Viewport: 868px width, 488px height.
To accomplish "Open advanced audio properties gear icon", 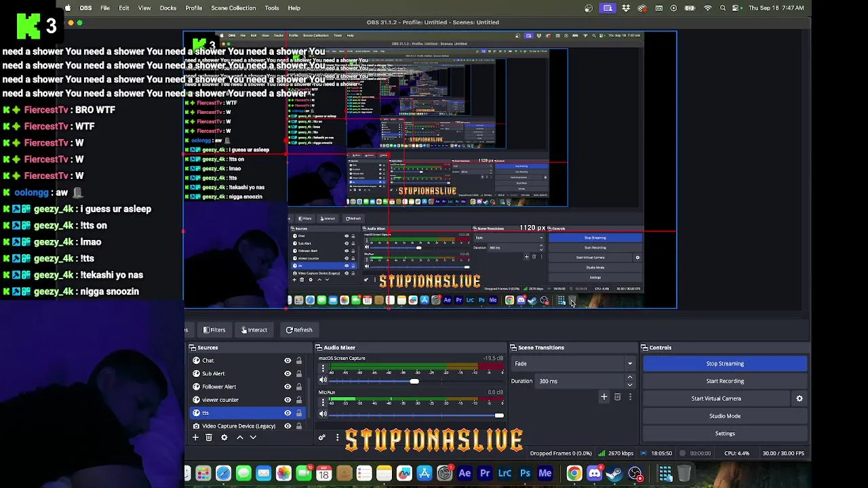I will 322,438.
